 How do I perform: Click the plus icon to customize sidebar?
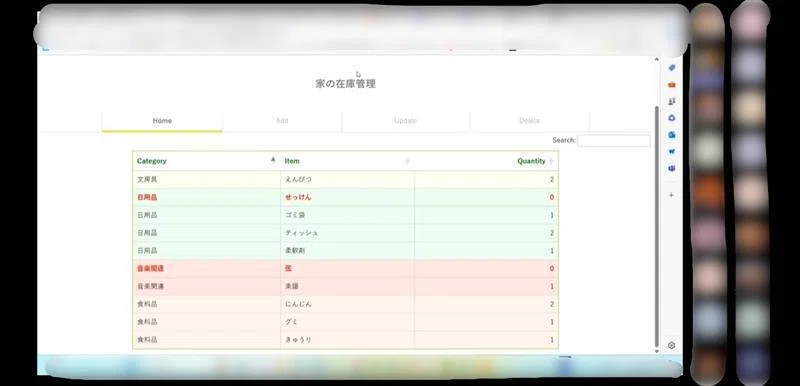[x=671, y=195]
